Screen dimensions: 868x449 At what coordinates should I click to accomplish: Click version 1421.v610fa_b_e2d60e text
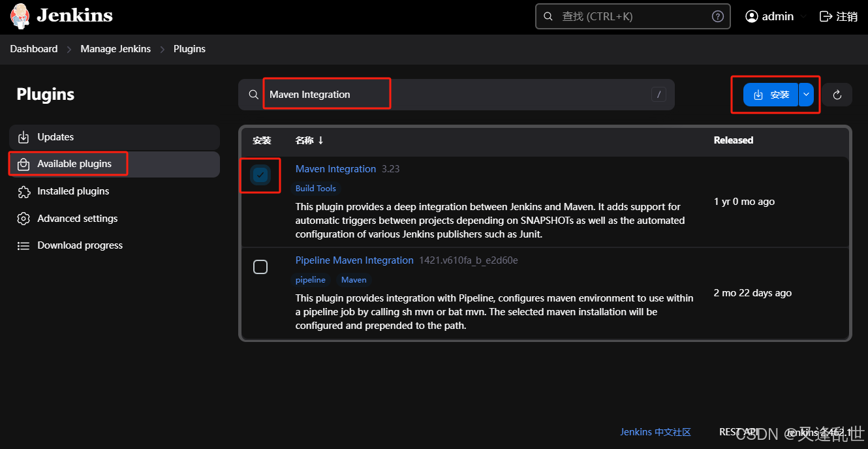click(x=469, y=260)
